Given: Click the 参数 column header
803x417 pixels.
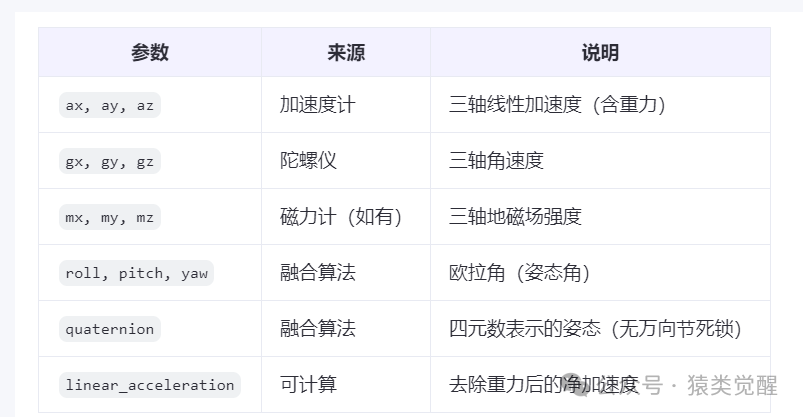Looking at the screenshot, I should 150,52.
